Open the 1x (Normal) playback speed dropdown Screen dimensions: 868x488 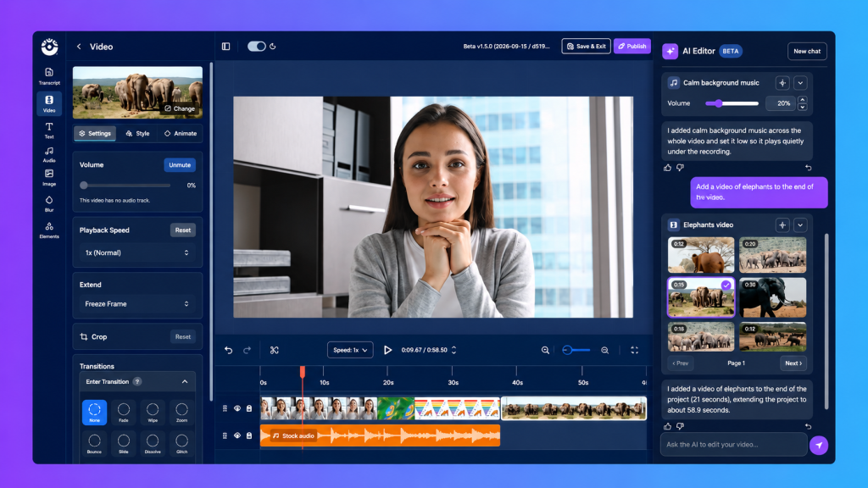pyautogui.click(x=137, y=252)
